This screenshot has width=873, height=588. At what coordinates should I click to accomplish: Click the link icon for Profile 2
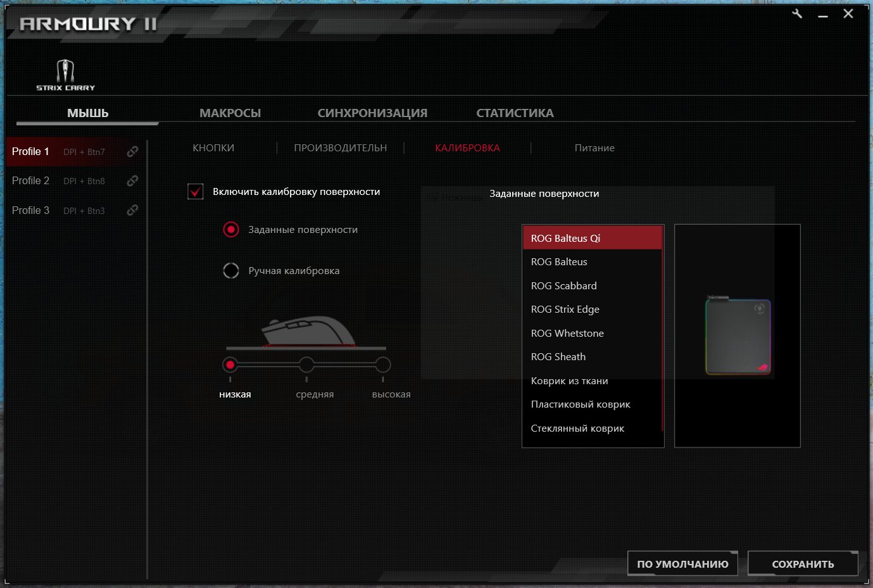[132, 180]
